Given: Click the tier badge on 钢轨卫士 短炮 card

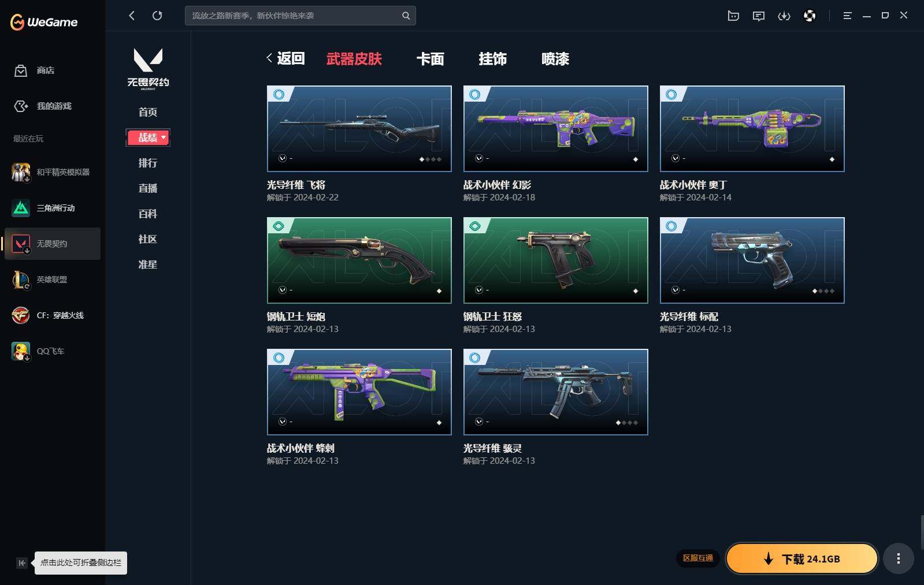Looking at the screenshot, I should [x=279, y=226].
